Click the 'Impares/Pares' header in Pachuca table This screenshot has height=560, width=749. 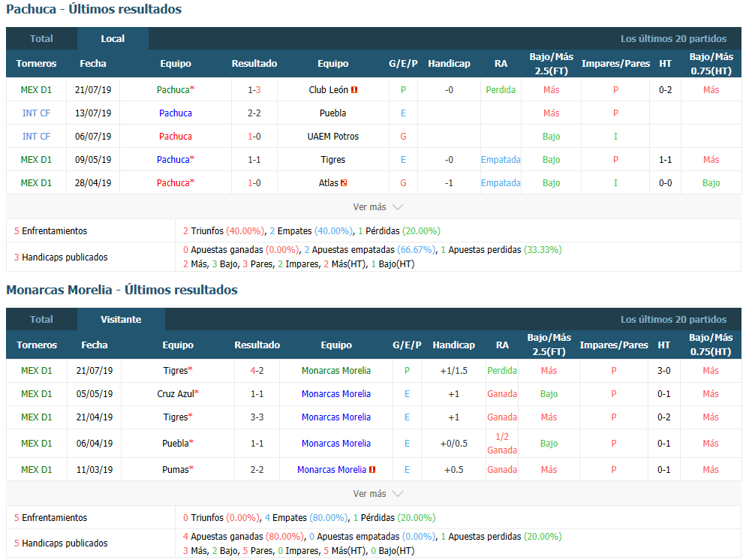pos(615,64)
